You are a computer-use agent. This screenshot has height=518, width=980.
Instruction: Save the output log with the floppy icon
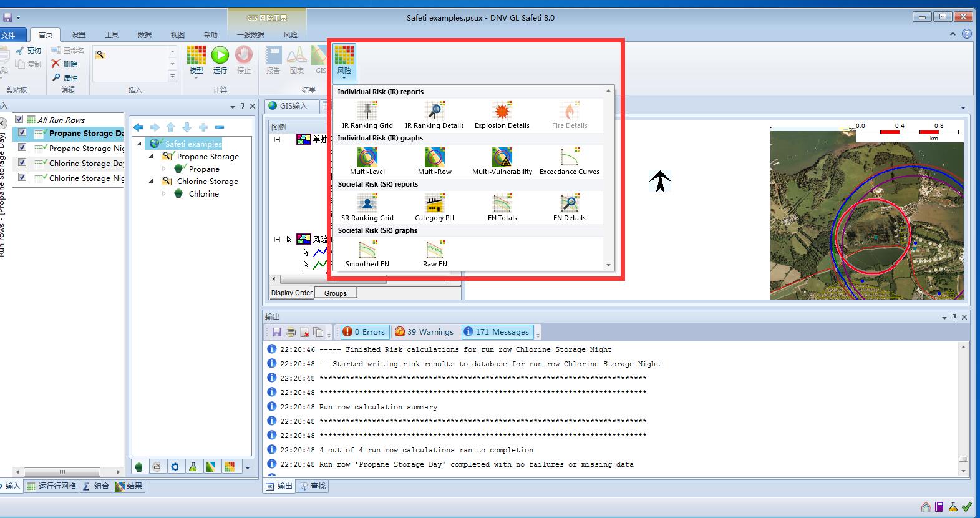point(277,332)
